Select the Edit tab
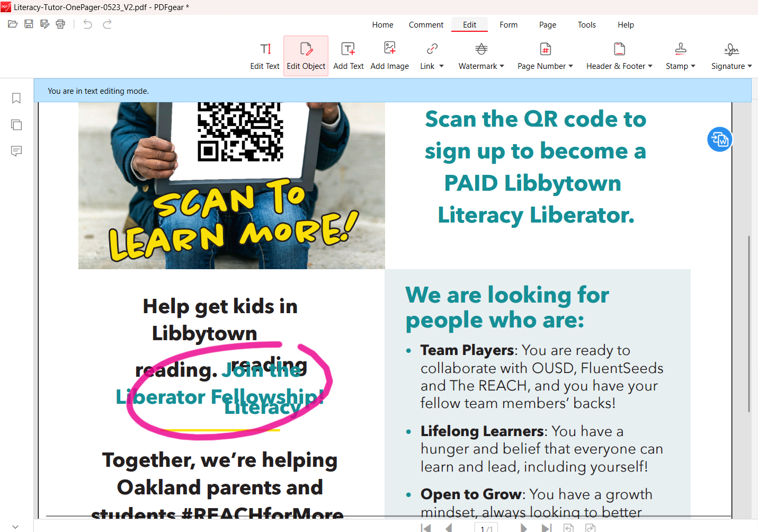The width and height of the screenshot is (758, 532). pos(469,25)
